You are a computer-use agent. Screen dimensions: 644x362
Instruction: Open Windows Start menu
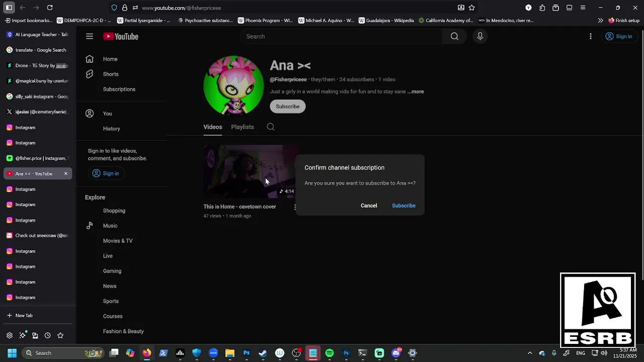[x=12, y=353]
